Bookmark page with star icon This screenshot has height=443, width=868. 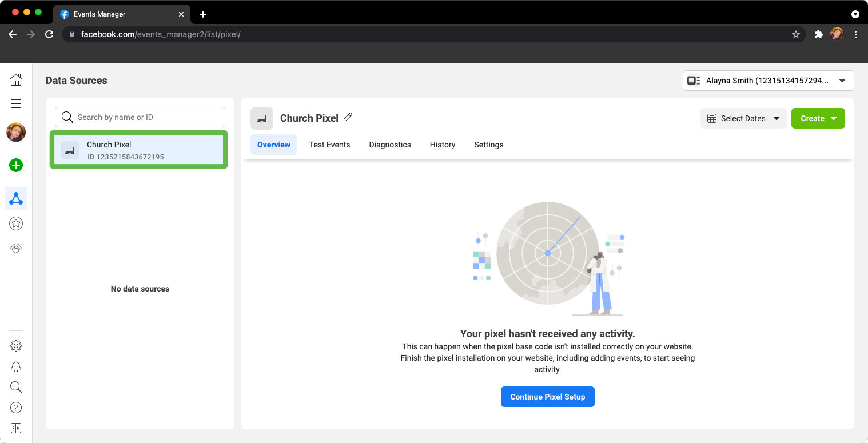[795, 34]
